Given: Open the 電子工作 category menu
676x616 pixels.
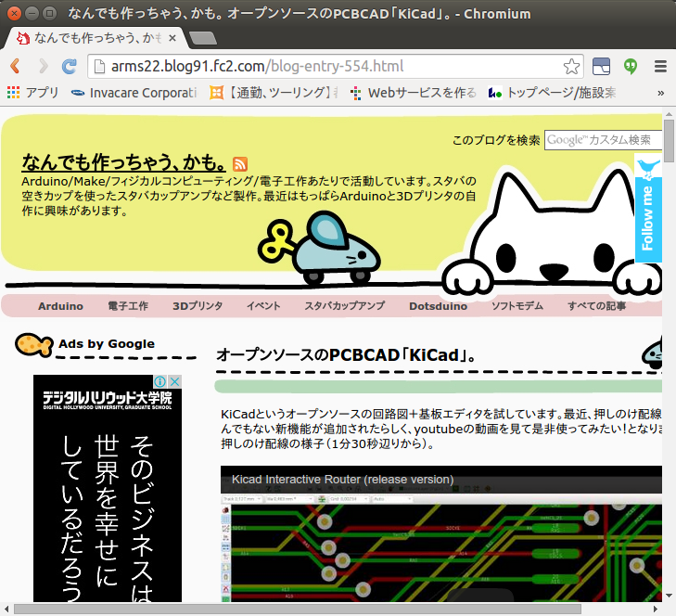Looking at the screenshot, I should 128,306.
